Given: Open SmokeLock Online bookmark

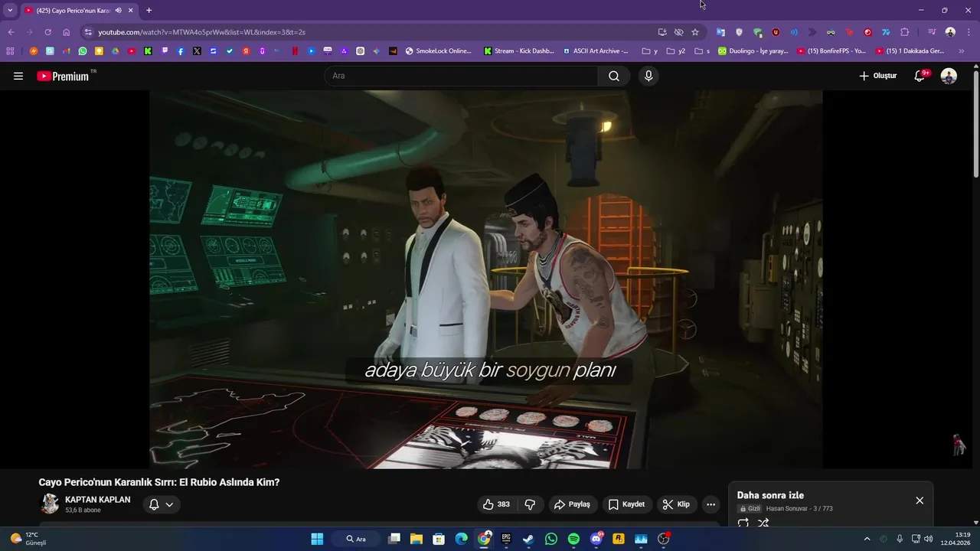Looking at the screenshot, I should point(438,51).
